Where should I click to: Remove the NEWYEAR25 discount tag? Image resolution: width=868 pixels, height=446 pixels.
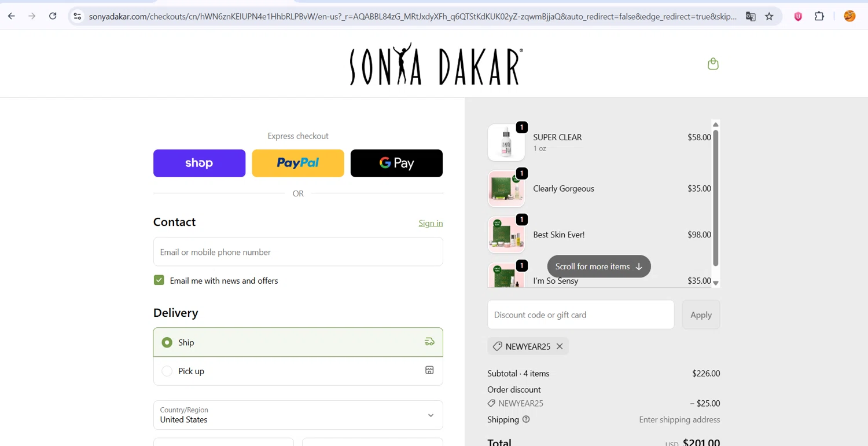tap(560, 346)
